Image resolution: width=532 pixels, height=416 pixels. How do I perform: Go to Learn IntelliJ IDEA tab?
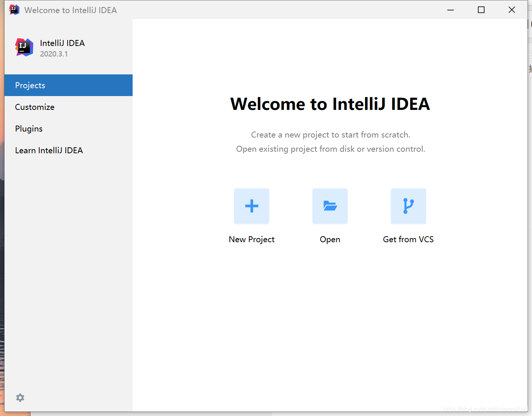tap(68, 150)
